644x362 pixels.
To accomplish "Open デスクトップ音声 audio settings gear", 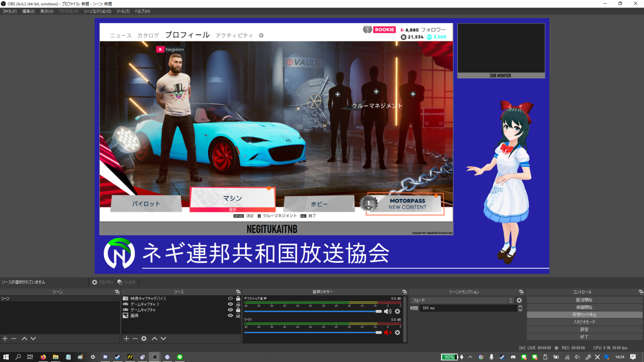I will (397, 311).
